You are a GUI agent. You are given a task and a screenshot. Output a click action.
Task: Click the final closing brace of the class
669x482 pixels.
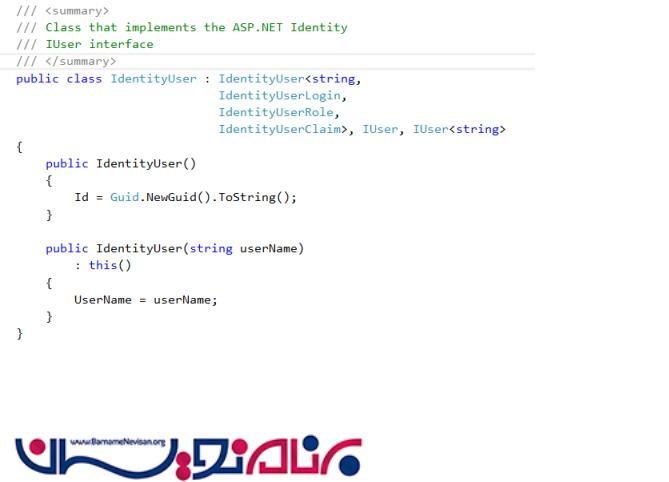click(20, 333)
